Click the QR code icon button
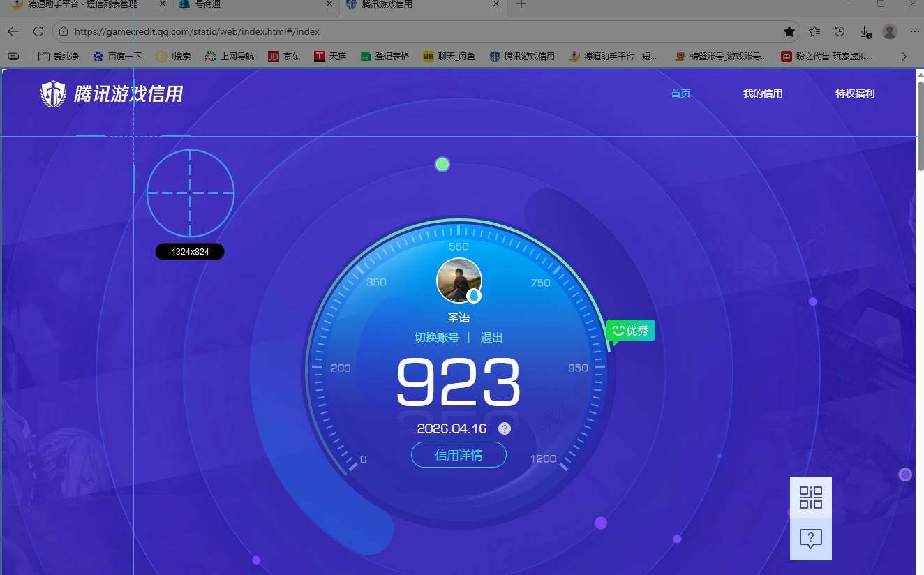 point(810,498)
